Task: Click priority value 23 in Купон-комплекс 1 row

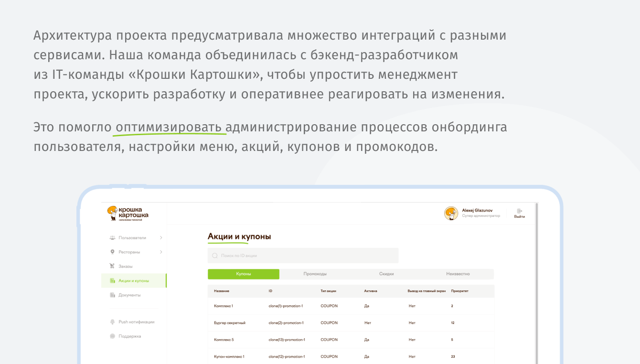Action: [453, 356]
